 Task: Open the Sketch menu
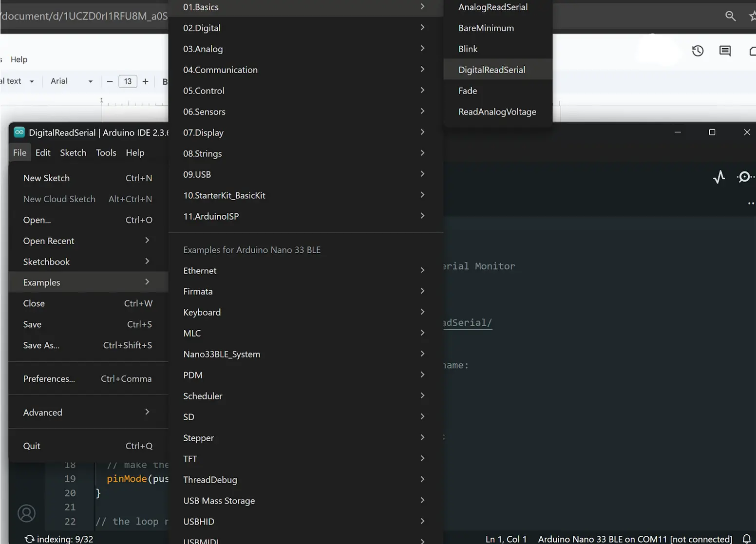73,152
